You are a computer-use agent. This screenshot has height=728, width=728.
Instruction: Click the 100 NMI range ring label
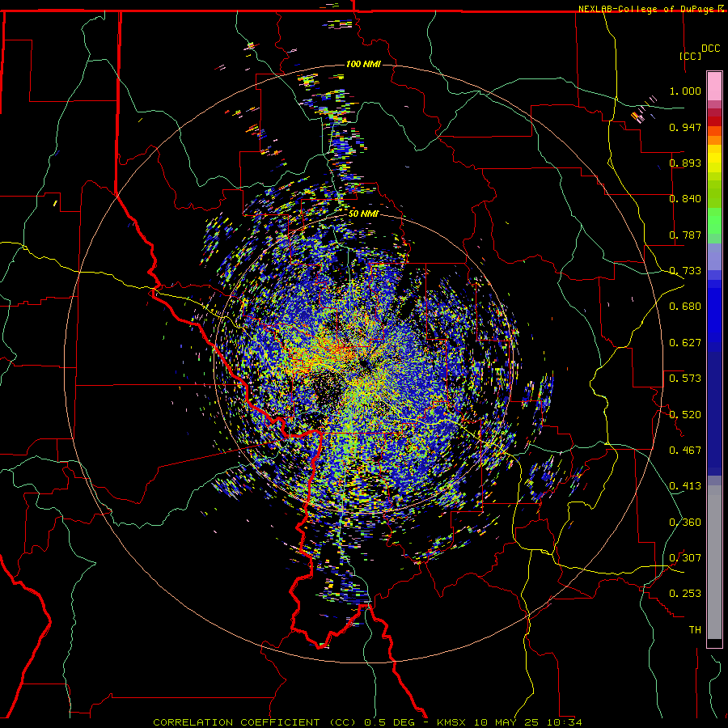tap(363, 64)
